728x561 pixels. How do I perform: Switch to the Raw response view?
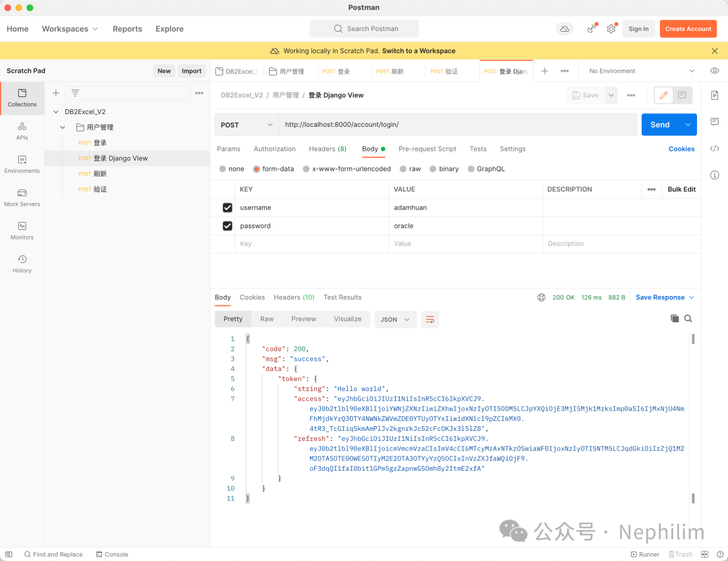pos(266,319)
